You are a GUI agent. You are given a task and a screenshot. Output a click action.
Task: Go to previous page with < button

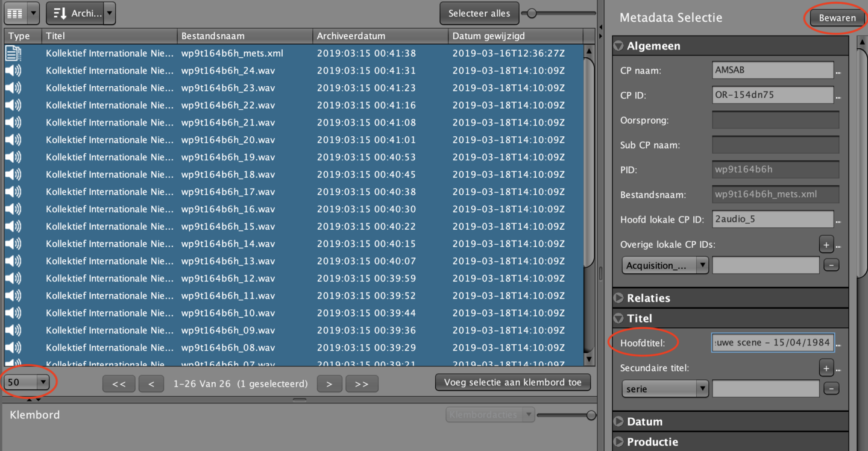pos(151,384)
